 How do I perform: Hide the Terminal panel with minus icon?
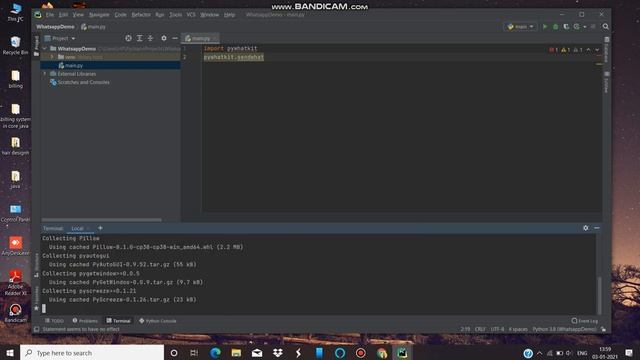coord(597,228)
